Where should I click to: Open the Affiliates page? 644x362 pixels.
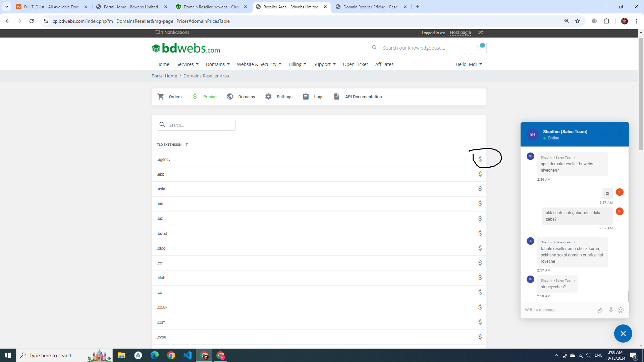click(x=384, y=64)
